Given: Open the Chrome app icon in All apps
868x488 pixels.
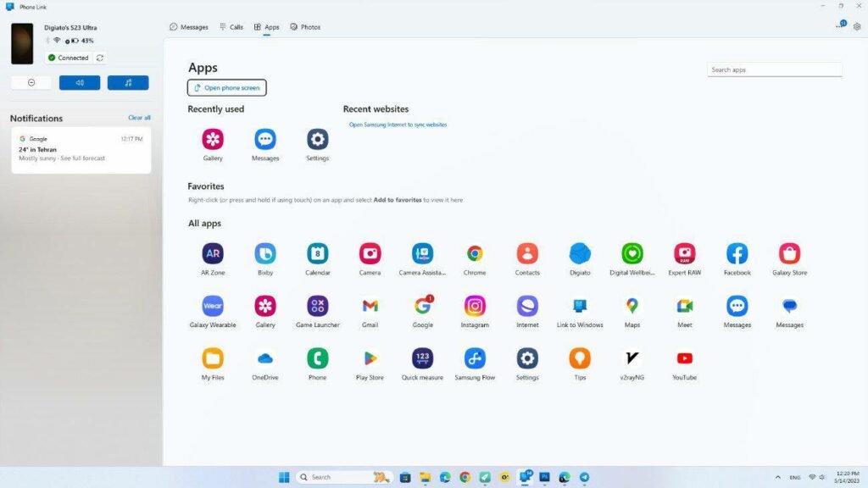Looking at the screenshot, I should click(475, 253).
